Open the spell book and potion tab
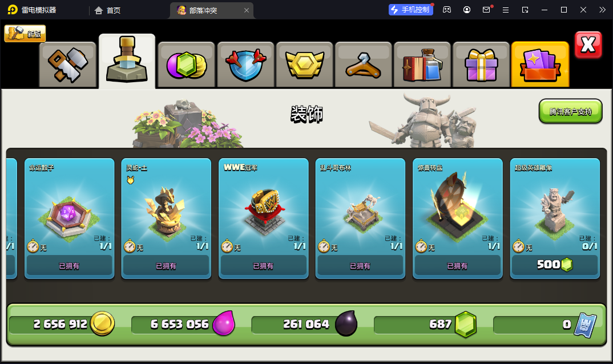The height and width of the screenshot is (364, 613). click(422, 64)
